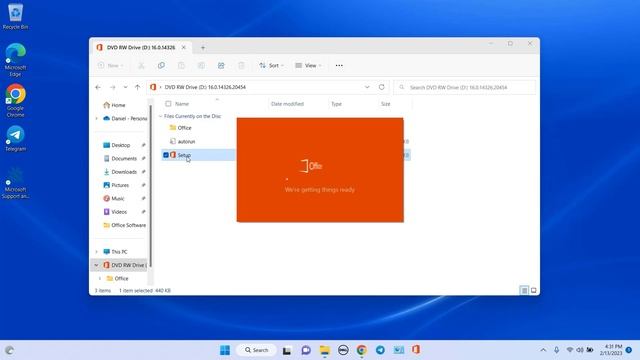
Task: Toggle the select-all checkbox in header
Action: (168, 104)
